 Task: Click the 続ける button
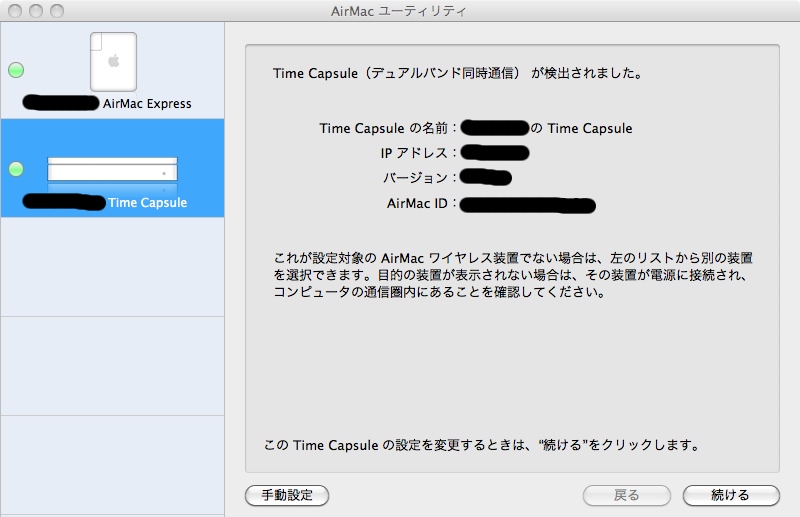coord(731,495)
